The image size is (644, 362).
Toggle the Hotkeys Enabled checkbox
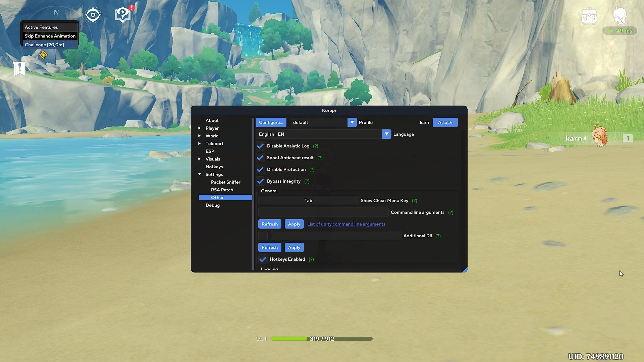(x=263, y=258)
